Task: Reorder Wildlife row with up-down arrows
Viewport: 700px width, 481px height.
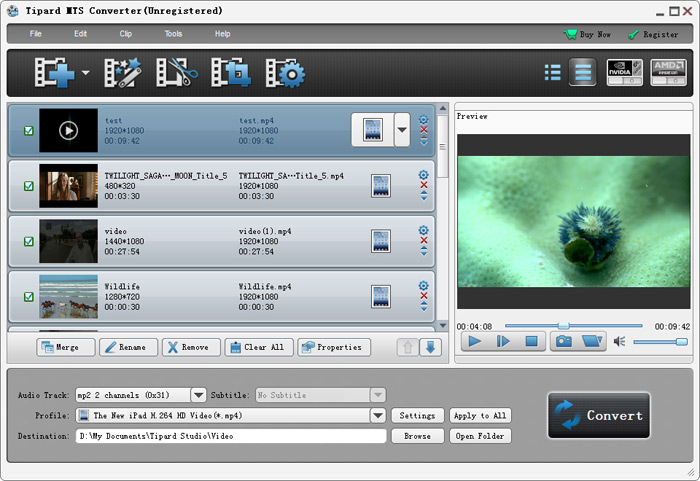Action: 424,306
